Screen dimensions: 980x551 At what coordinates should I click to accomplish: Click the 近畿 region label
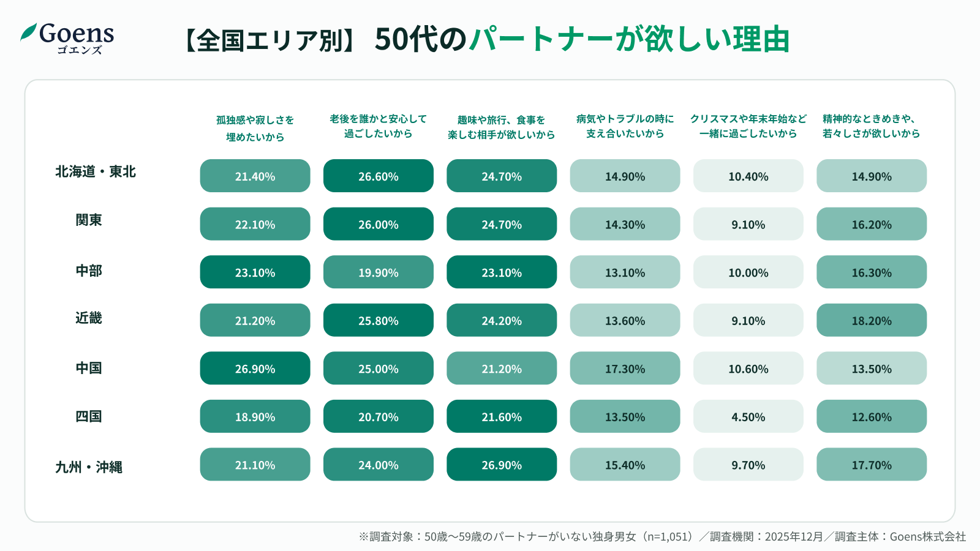89,318
